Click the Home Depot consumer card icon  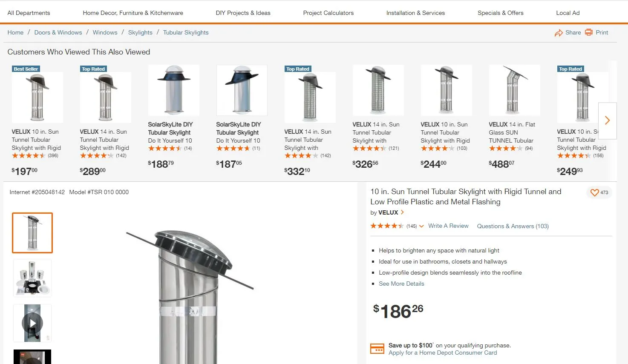pyautogui.click(x=377, y=349)
